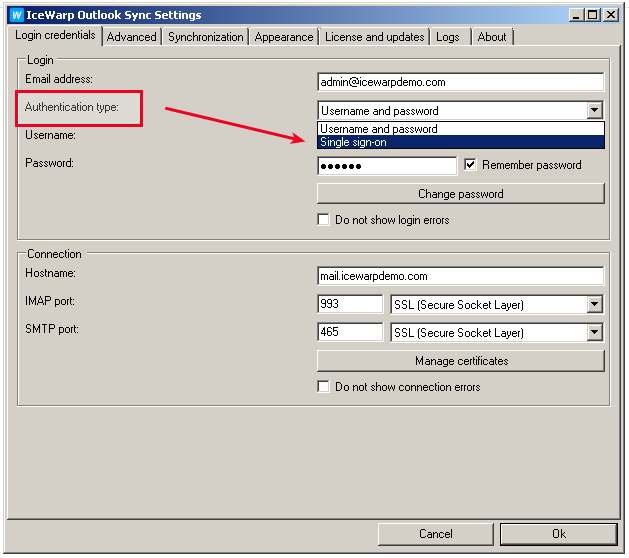This screenshot has width=629, height=558.
Task: Select the 'Single sign-on' option
Action: (x=461, y=142)
